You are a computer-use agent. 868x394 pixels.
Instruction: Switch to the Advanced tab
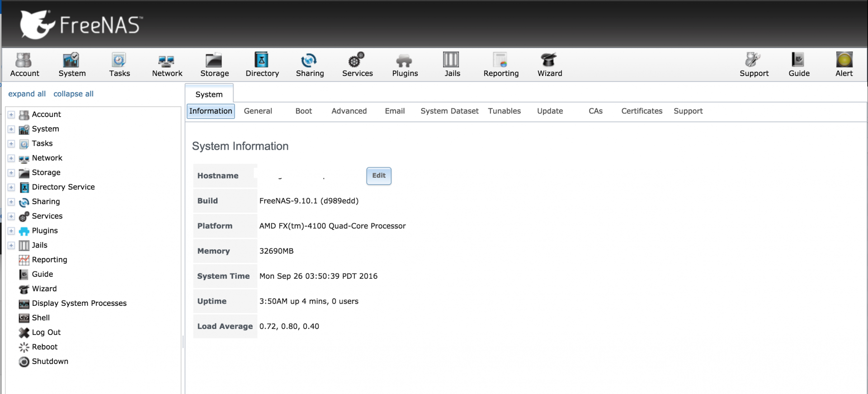[x=349, y=111]
